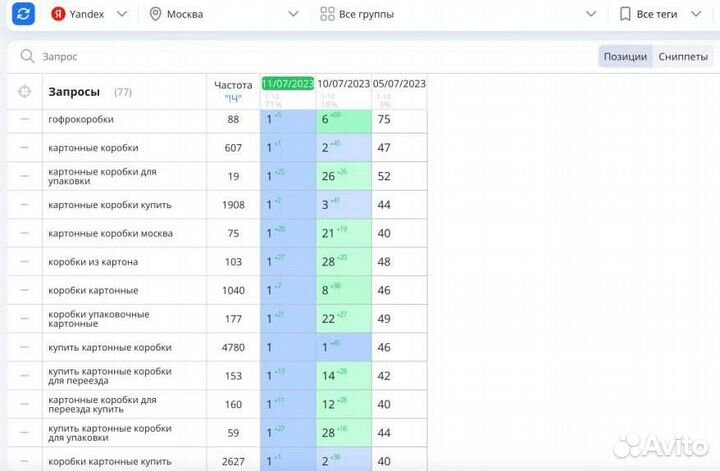The height and width of the screenshot is (471, 720).
Task: Click the dash icon beside гофрокоробки
Action: tap(25, 119)
